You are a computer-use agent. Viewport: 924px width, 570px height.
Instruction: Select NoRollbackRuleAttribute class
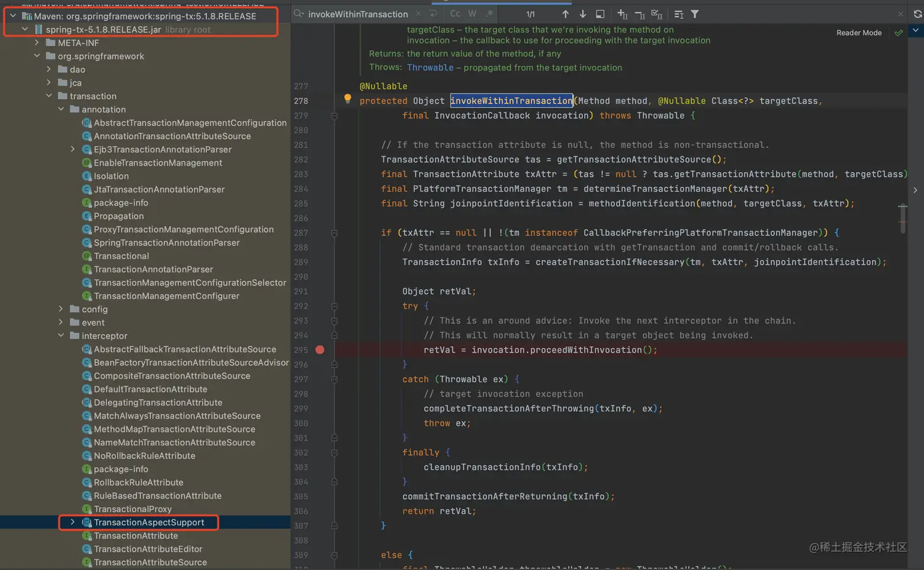[144, 456]
